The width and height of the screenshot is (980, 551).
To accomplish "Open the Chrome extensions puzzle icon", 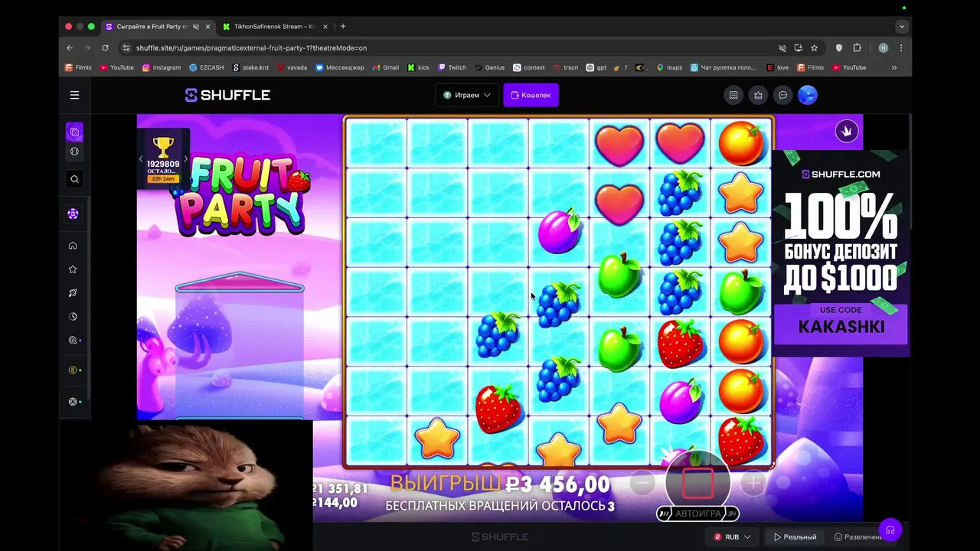I will pyautogui.click(x=857, y=47).
